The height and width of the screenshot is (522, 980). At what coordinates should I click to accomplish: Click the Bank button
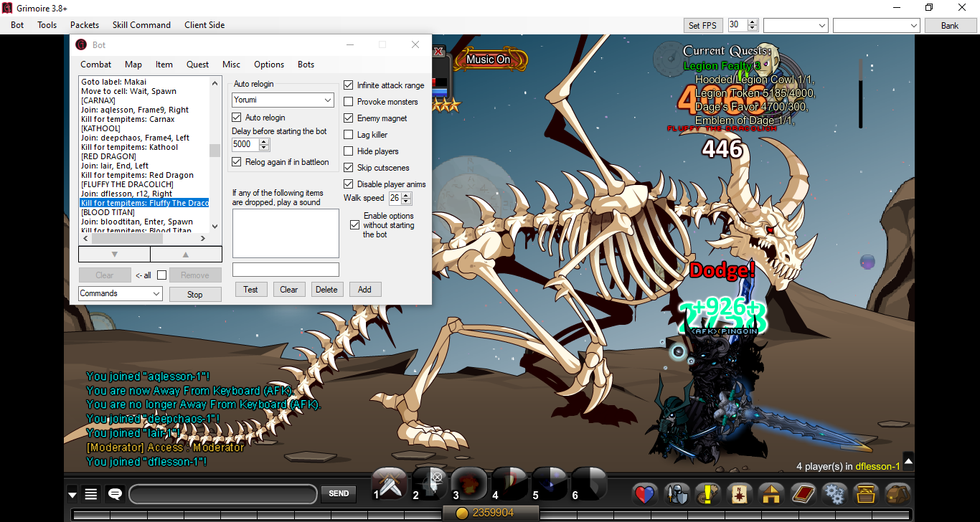coord(950,25)
